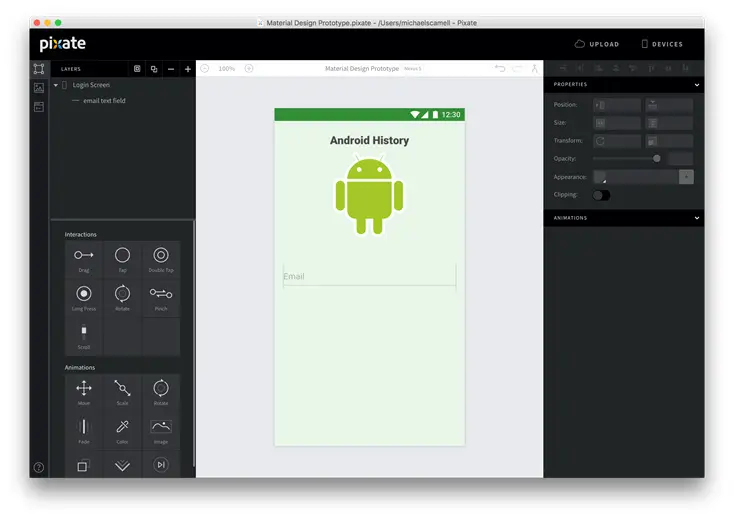The image size is (734, 520).
Task: Click the undo arrow icon
Action: 500,69
